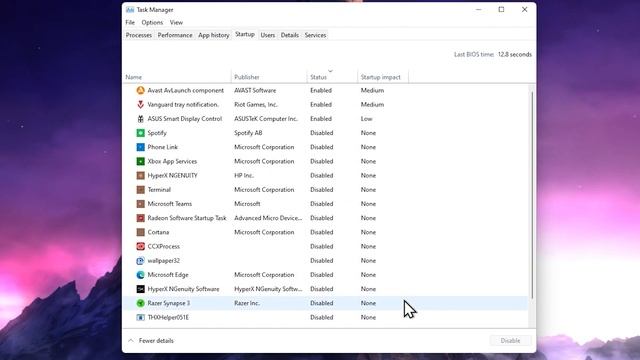The height and width of the screenshot is (360, 640).
Task: Select the THXHelper051E icon
Action: (140, 317)
